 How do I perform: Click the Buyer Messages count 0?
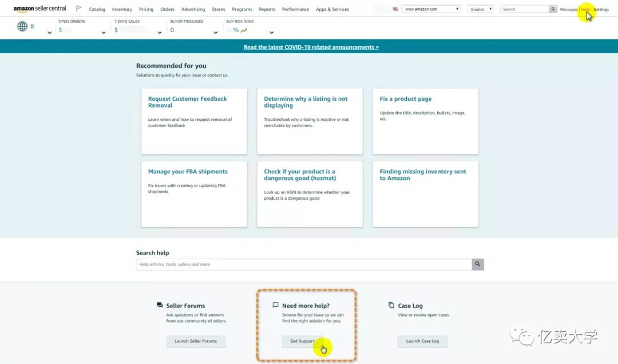click(x=172, y=30)
